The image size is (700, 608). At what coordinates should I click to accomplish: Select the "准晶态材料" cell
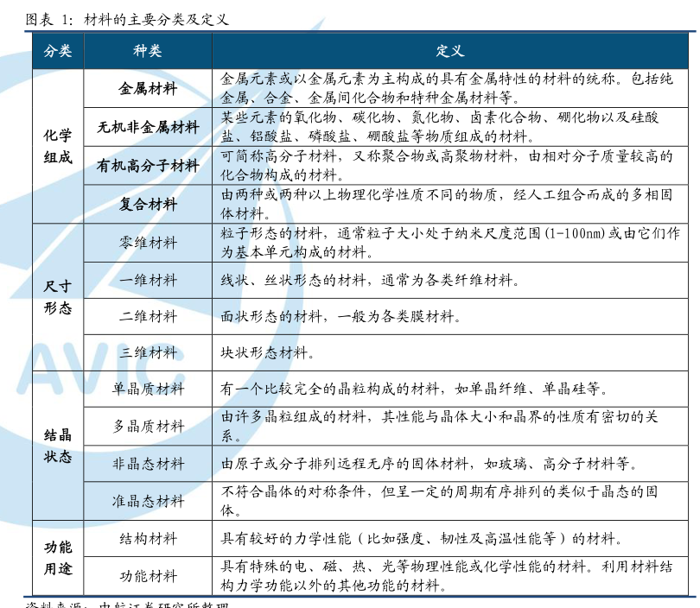[x=148, y=500]
